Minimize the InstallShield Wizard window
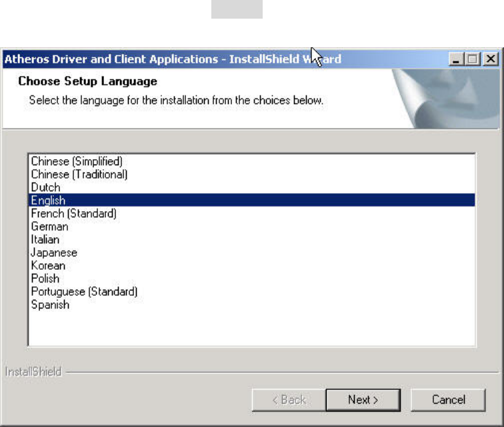The height and width of the screenshot is (427, 504). (x=456, y=59)
